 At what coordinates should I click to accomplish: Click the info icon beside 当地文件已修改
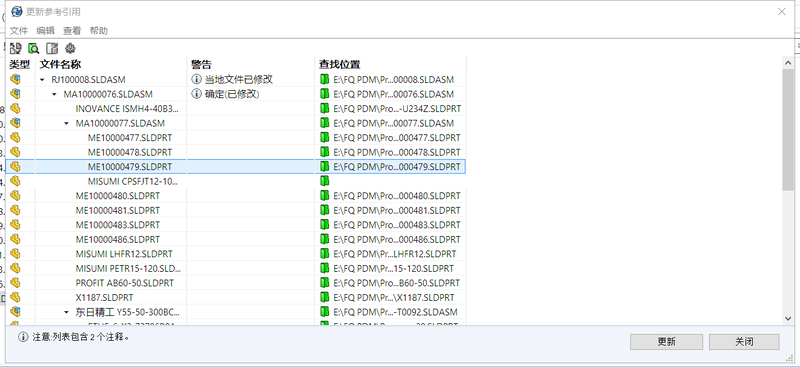coord(196,80)
